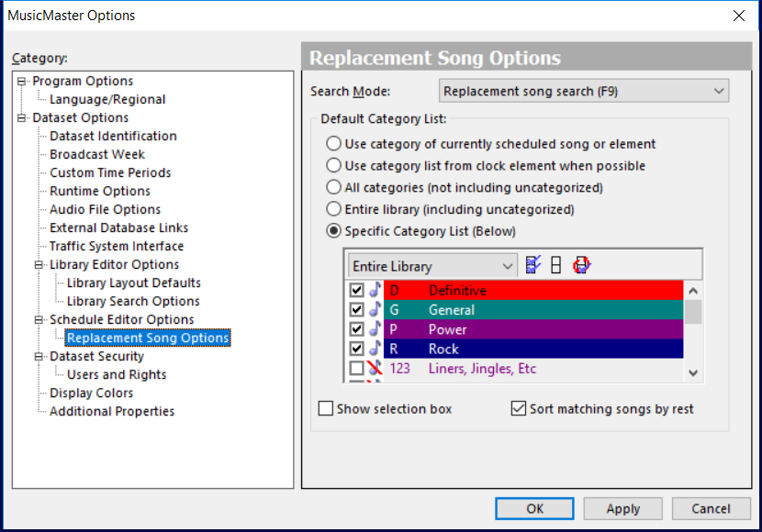Click the music note icon beside Power
Viewport: 762px width, 532px height.
point(375,329)
